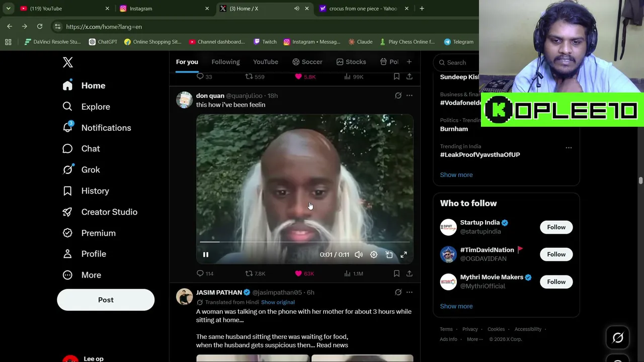Open Chat in the sidebar
This screenshot has width=644, height=362.
tap(81, 149)
